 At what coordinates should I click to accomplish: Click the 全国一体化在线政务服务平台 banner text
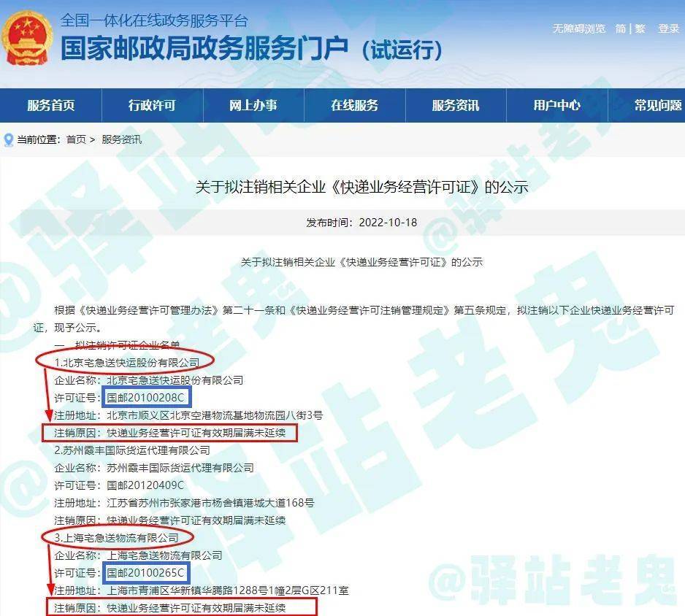(153, 21)
